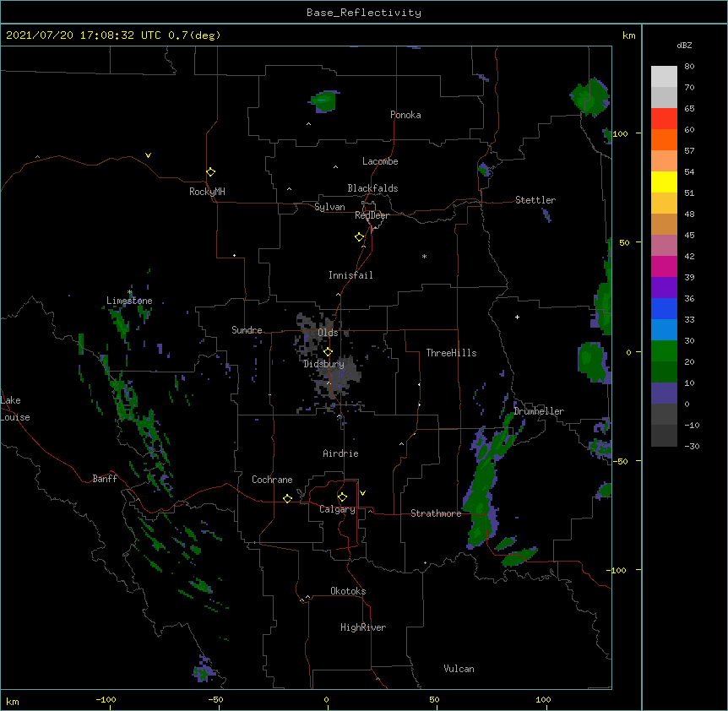Click the Banff label

click(x=105, y=479)
